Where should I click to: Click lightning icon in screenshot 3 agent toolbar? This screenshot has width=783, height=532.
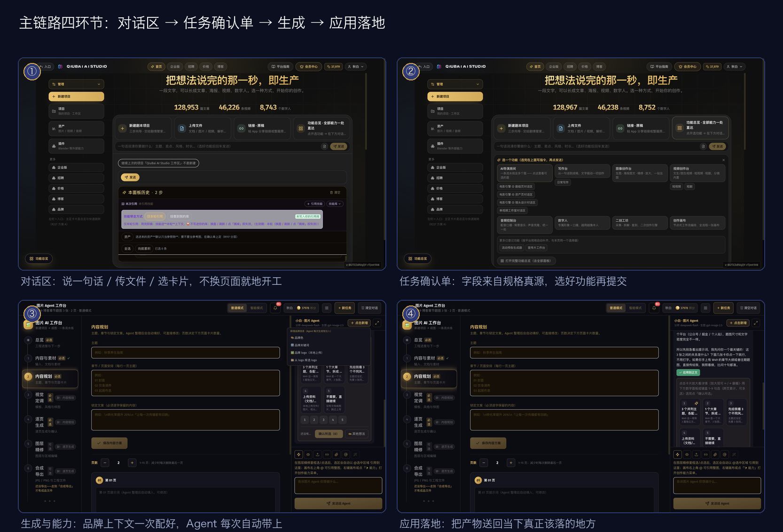point(298,454)
